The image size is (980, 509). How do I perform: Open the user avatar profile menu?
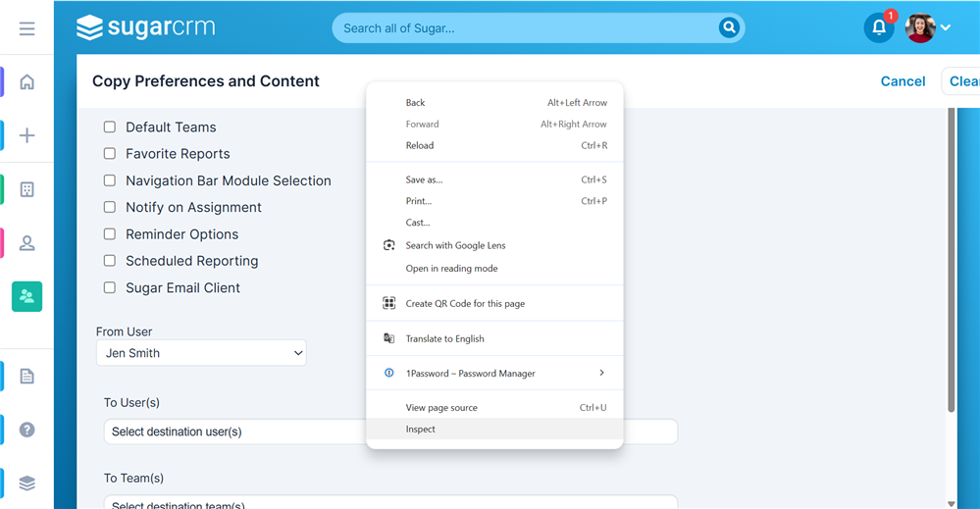point(928,27)
